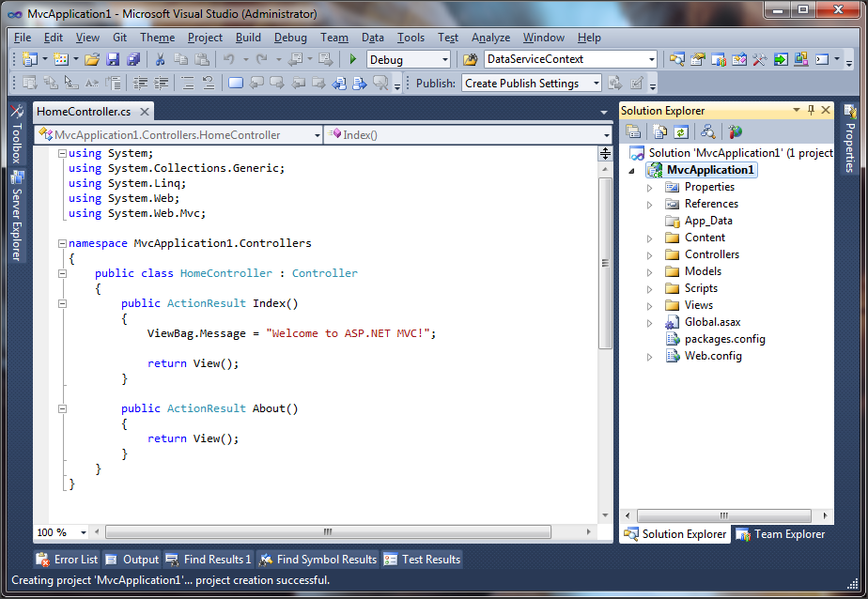Save the file with the floppy disk icon
Viewport: 868px width, 599px height.
click(x=113, y=59)
